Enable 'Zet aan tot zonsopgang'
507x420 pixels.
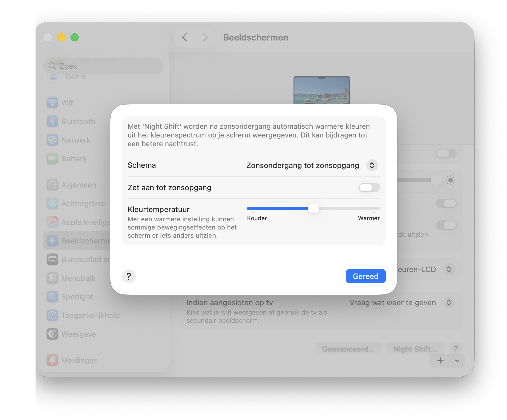point(369,188)
